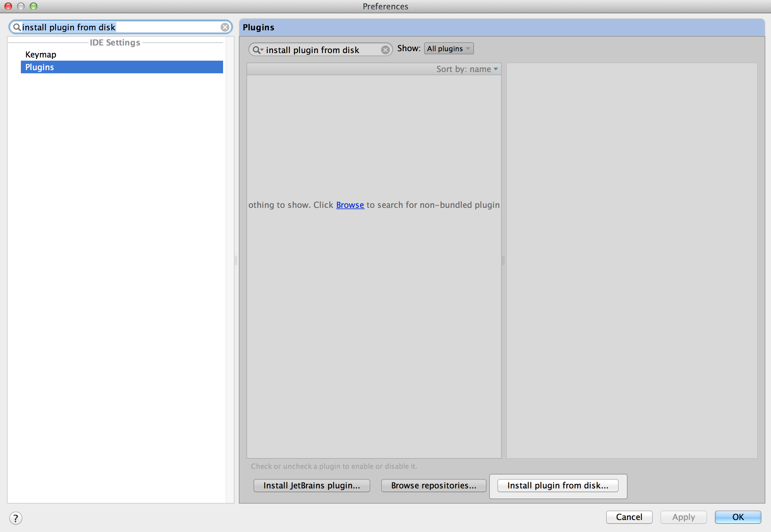771x532 pixels.
Task: Select Keymap in IDE Settings
Action: tap(41, 55)
